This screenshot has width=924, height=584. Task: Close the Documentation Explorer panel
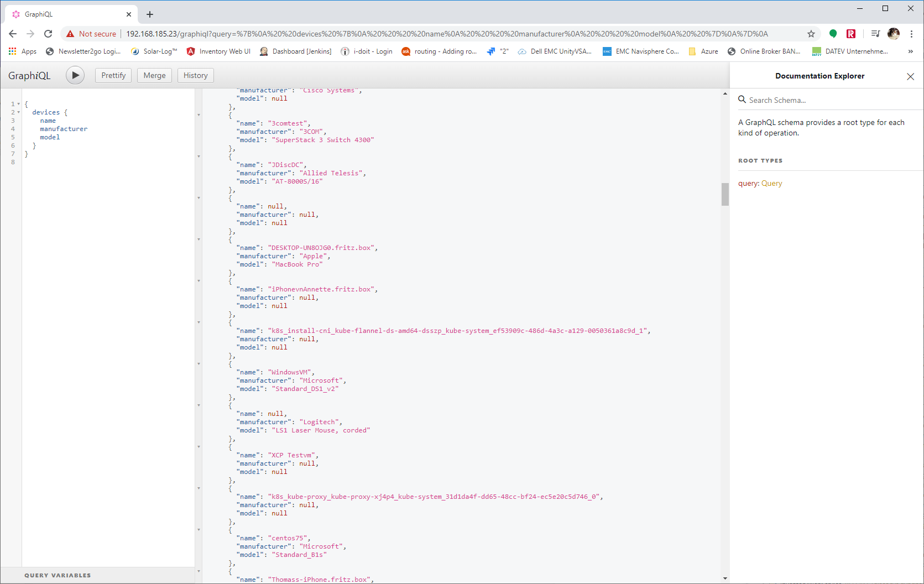coord(910,76)
